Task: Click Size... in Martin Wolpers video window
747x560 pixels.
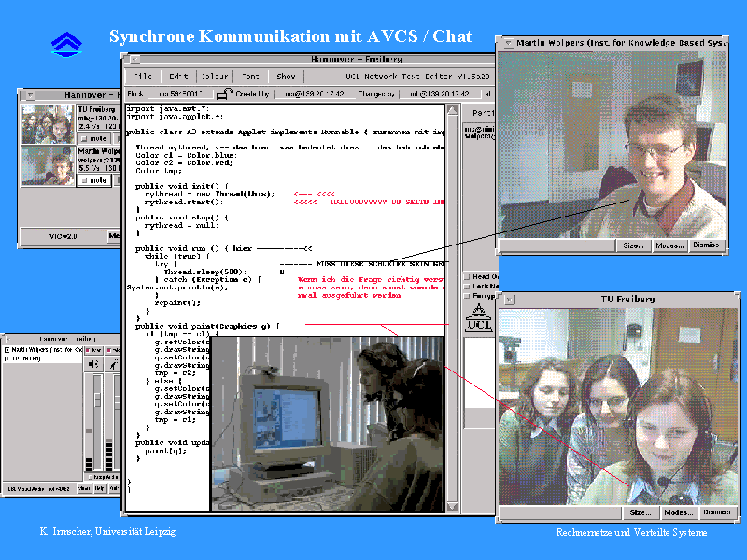Action: click(x=633, y=245)
